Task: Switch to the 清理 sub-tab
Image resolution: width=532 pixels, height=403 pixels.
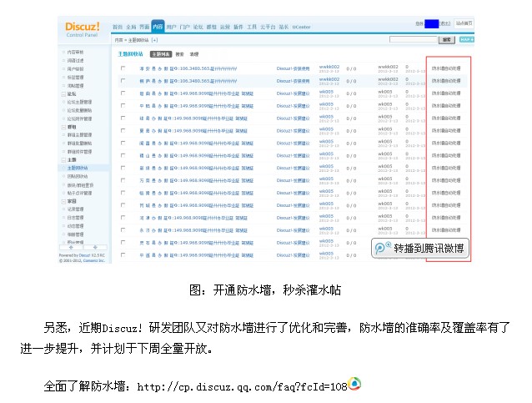Action: (x=194, y=54)
